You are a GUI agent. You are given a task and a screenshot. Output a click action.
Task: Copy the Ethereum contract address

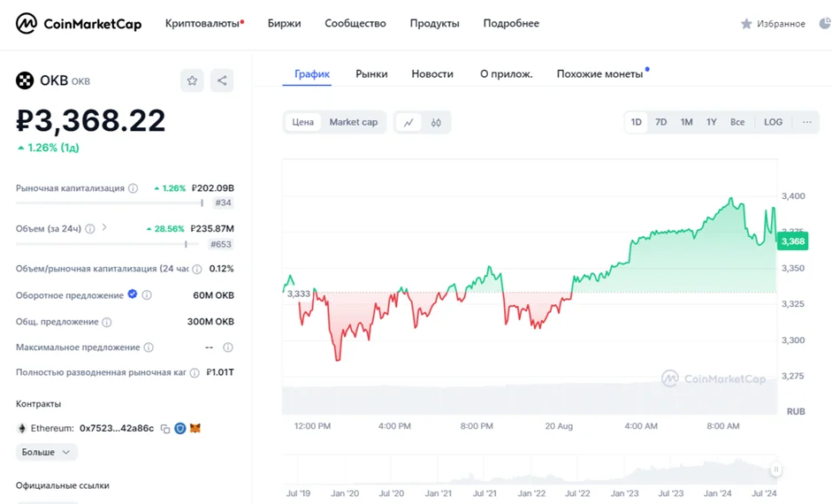click(x=165, y=429)
